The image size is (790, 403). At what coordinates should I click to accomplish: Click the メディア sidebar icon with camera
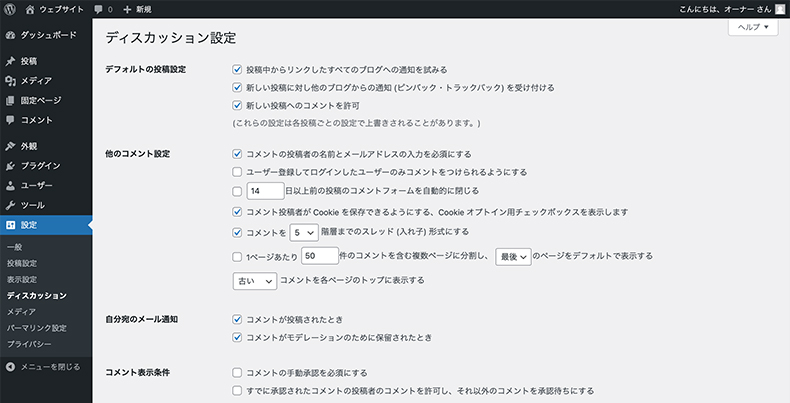pos(10,81)
